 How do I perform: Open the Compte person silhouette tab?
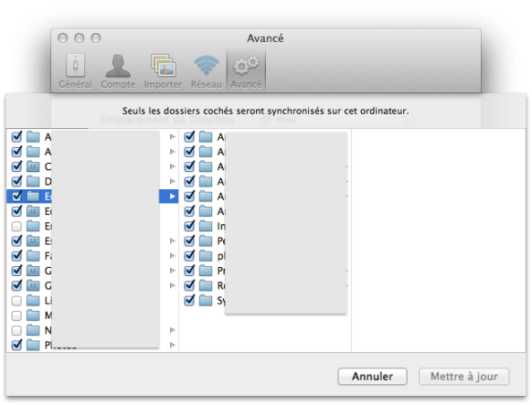coord(117,71)
